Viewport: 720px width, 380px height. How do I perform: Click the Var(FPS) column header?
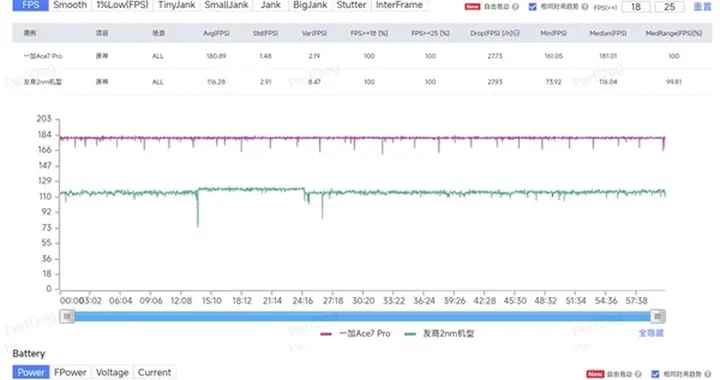(x=314, y=33)
